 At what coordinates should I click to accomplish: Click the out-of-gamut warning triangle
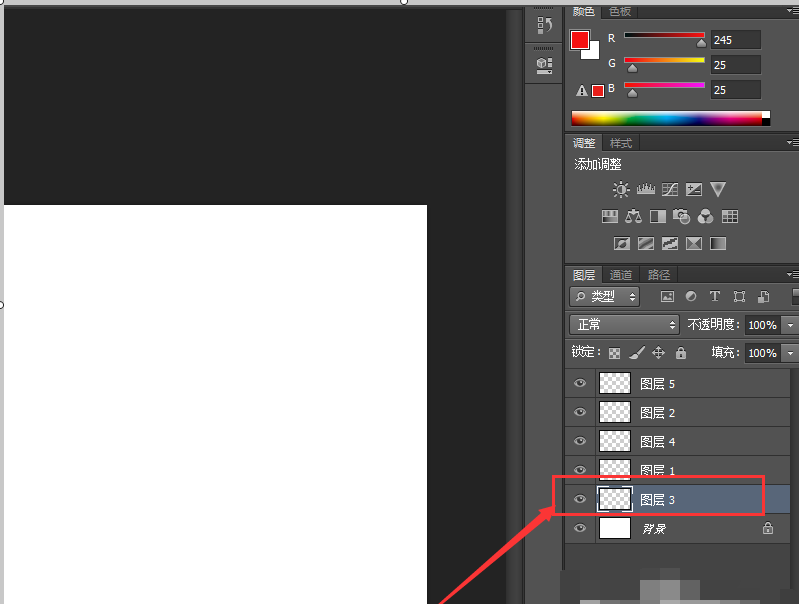(x=581, y=91)
